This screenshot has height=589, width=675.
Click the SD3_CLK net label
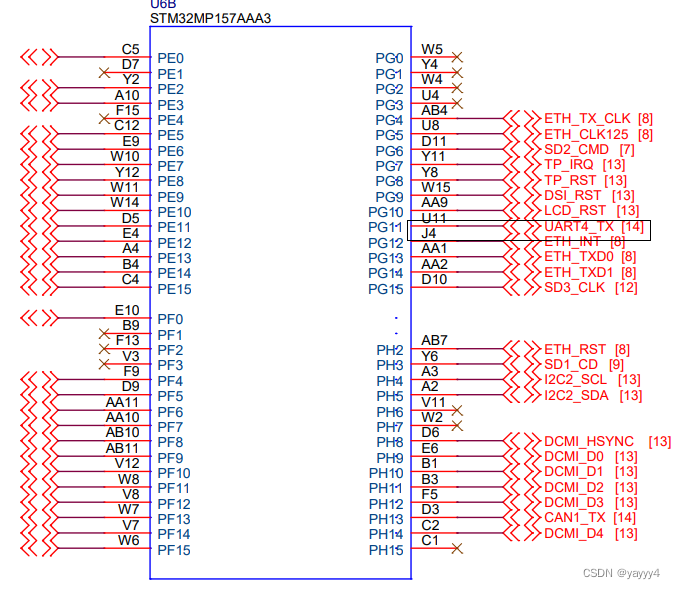point(575,287)
